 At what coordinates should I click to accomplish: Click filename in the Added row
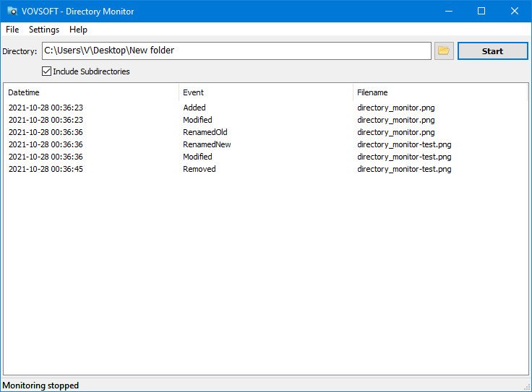click(x=395, y=108)
